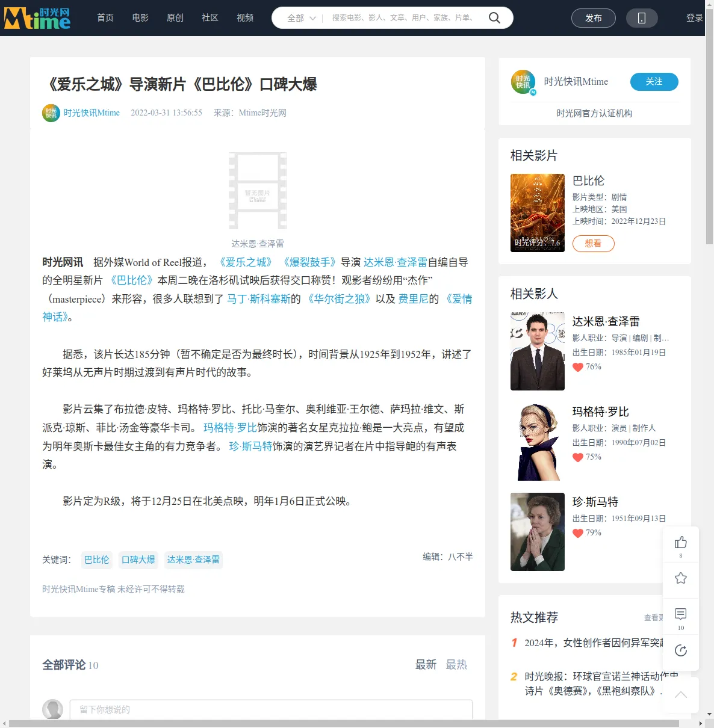Sort comments by 最热
Viewport: 714px width, 728px height.
pos(456,665)
